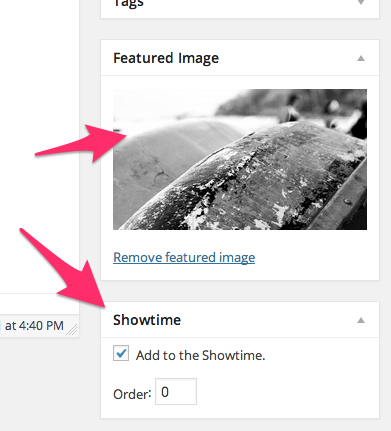Click the 'at 4:40 PM' timestamp text
This screenshot has width=391, height=431.
tap(34, 326)
